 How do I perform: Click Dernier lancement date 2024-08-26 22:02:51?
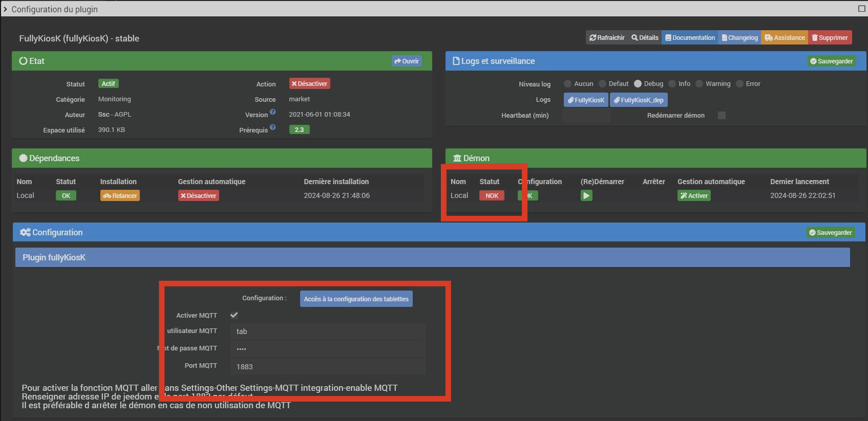[803, 195]
